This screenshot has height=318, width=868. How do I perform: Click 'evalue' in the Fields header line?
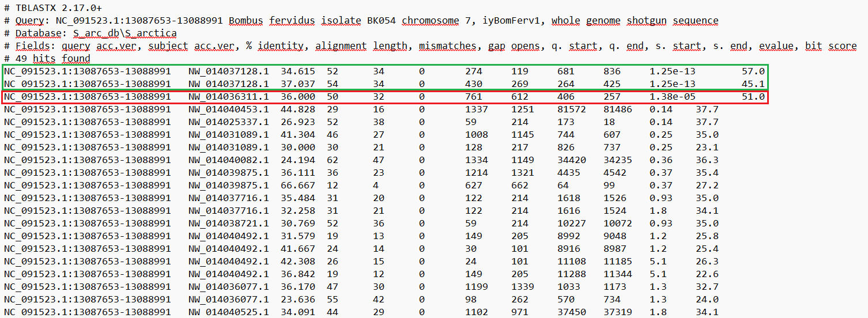pos(776,46)
